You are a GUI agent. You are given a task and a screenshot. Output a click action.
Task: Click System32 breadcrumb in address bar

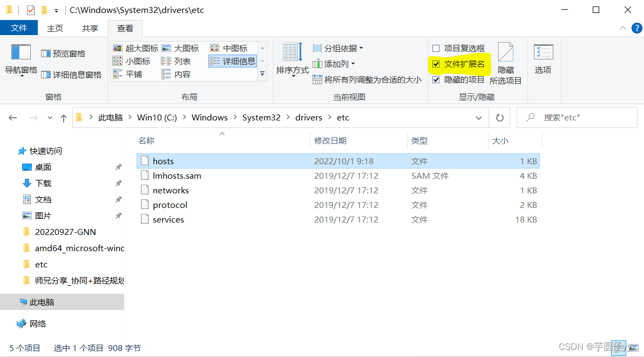click(261, 118)
